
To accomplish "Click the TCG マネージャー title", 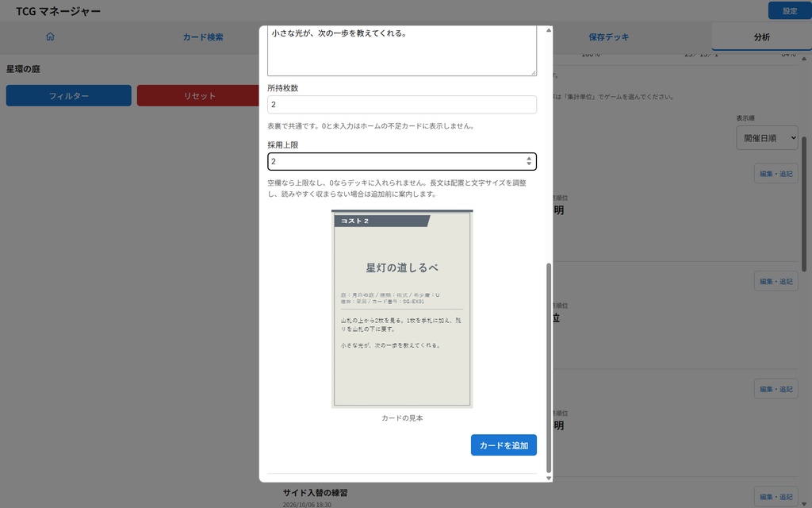I will click(x=58, y=11).
